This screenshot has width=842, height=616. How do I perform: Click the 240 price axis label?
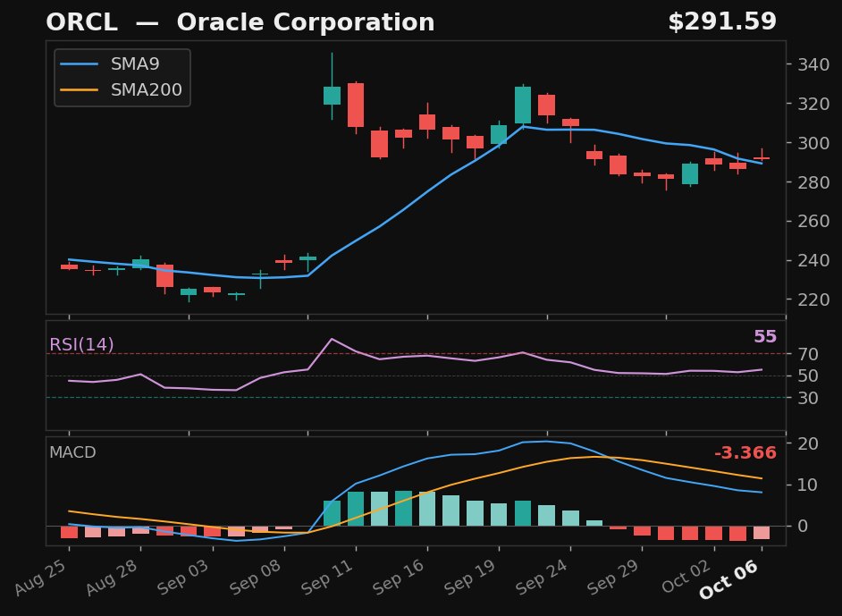[x=813, y=260]
